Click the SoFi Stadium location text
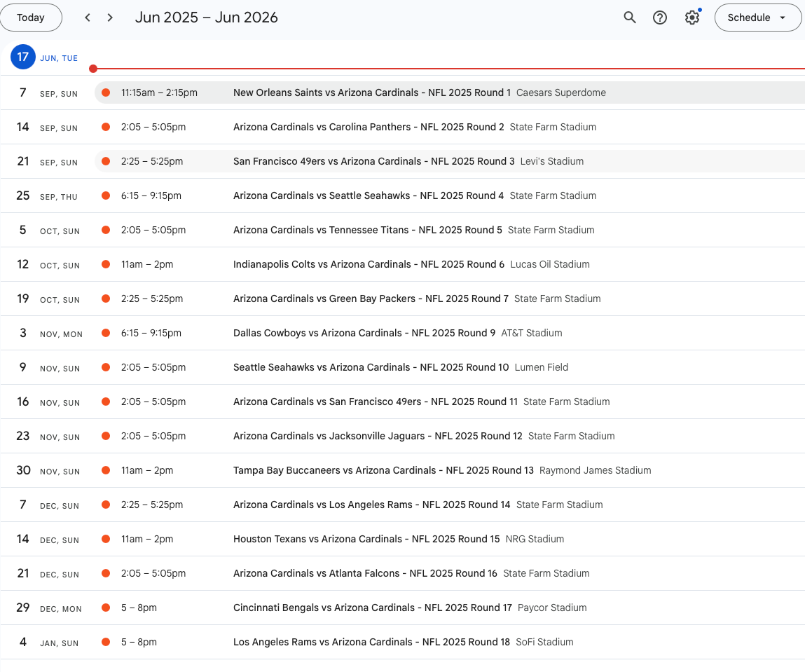Screen dimensions: 805x672 point(544,643)
